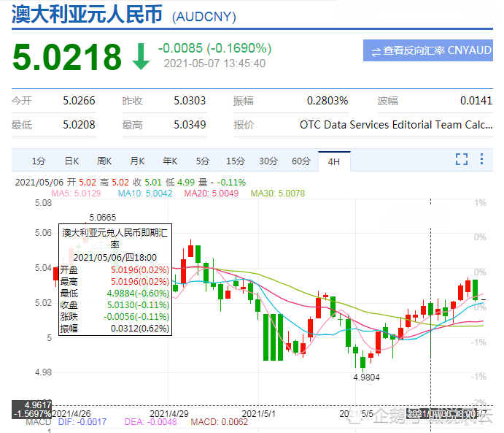Click the 2021/5/1 date axis label
Viewport: 504px width, 433px height.
259,414
